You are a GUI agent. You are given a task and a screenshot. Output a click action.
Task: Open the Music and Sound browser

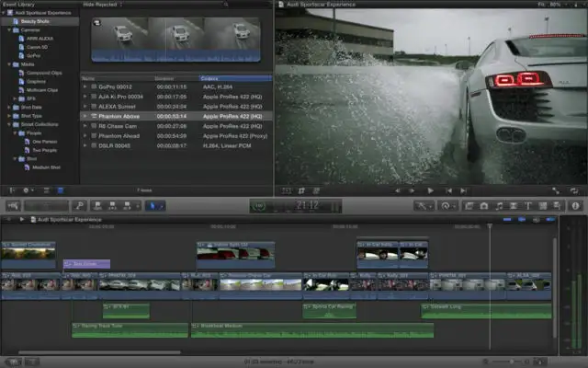[499, 205]
